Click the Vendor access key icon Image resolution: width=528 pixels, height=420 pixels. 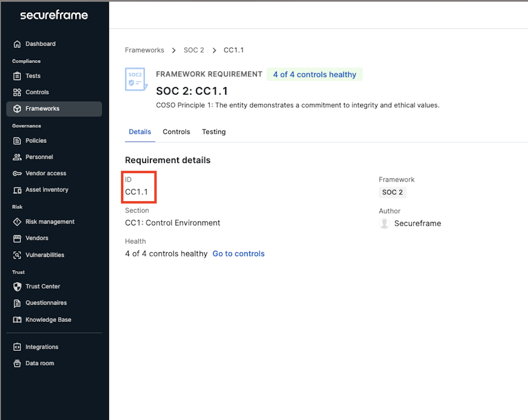click(17, 173)
